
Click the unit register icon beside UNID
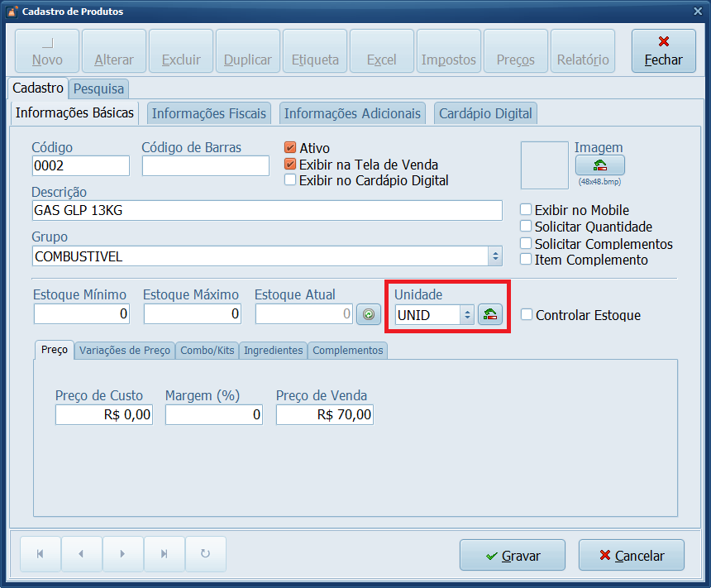490,314
